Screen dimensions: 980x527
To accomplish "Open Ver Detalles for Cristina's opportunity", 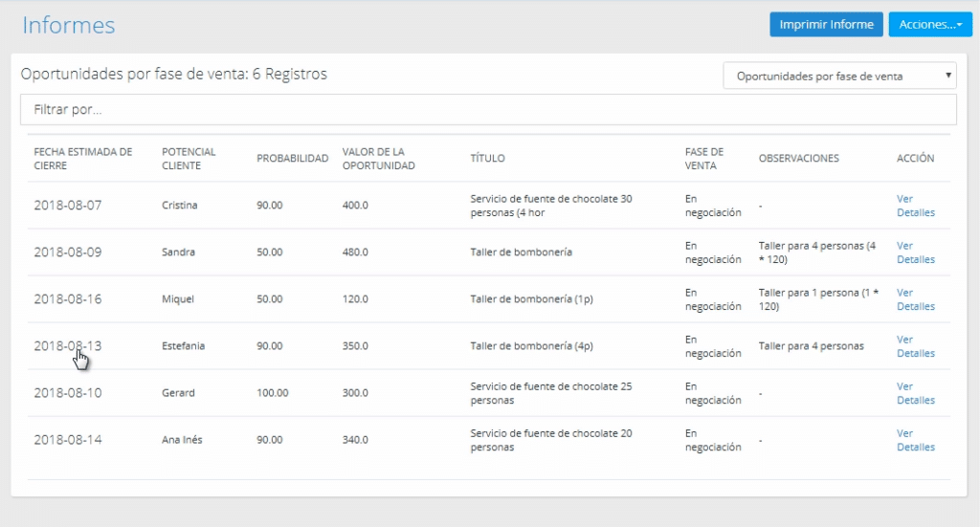I will 915,206.
